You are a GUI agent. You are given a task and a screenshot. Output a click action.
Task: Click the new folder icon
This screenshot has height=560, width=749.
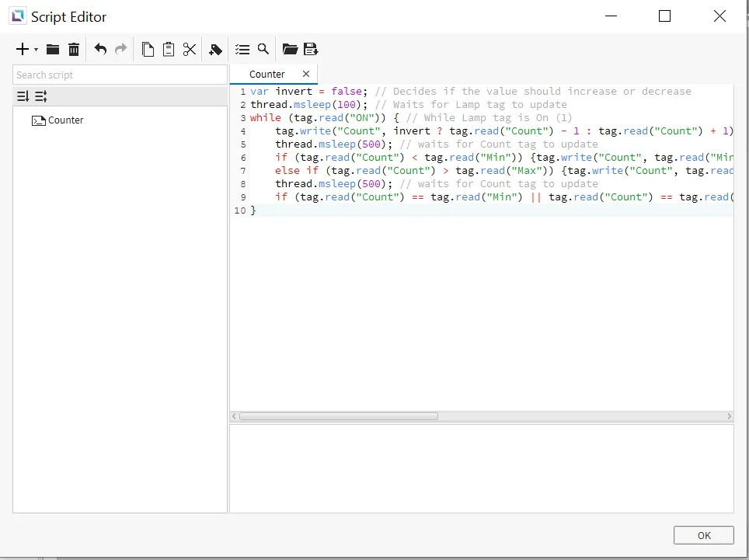click(53, 50)
